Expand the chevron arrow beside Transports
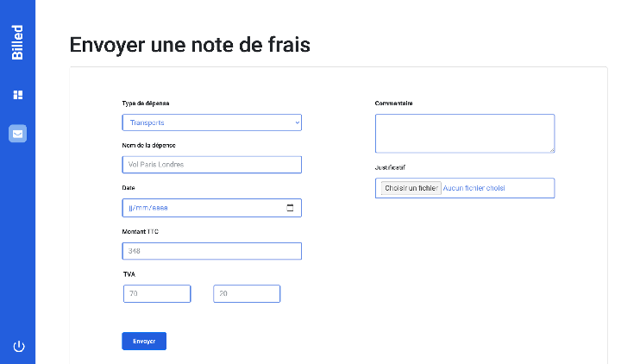 pyautogui.click(x=297, y=122)
